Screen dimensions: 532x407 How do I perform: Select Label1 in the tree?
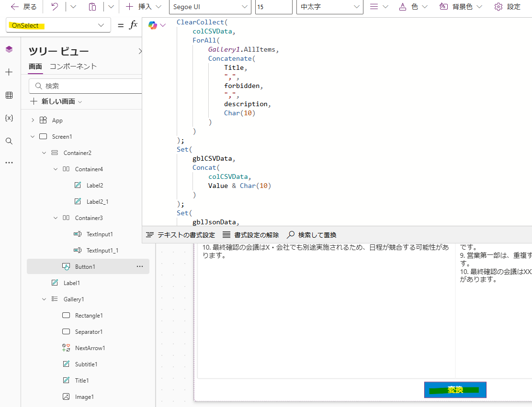tap(72, 283)
